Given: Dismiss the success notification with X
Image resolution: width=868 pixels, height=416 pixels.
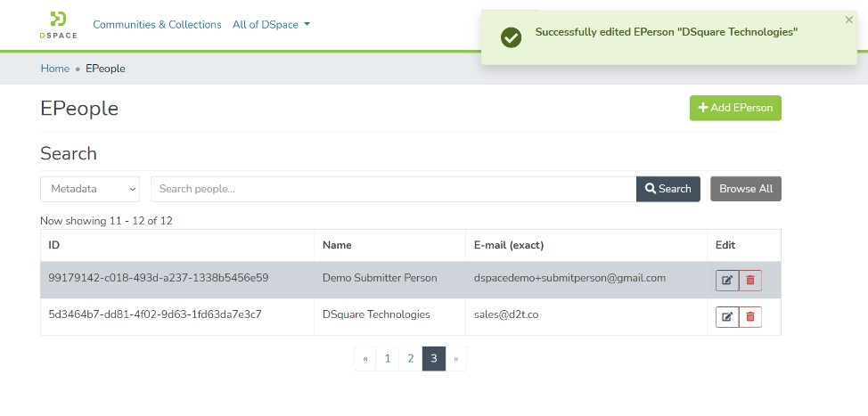Looking at the screenshot, I should [848, 20].
